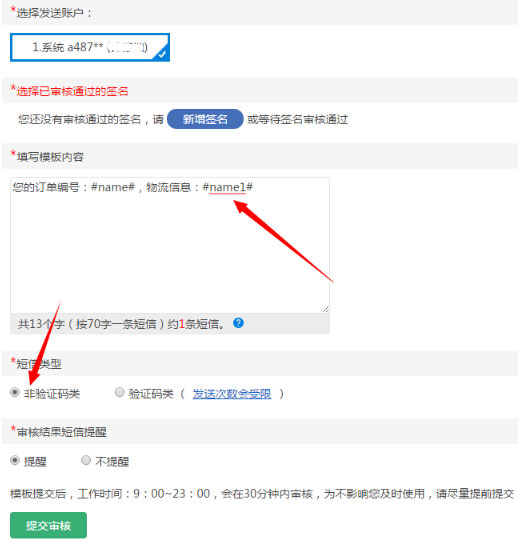The image size is (518, 552).
Task: Click the 审核结果短信提醒 section label
Action: click(61, 432)
